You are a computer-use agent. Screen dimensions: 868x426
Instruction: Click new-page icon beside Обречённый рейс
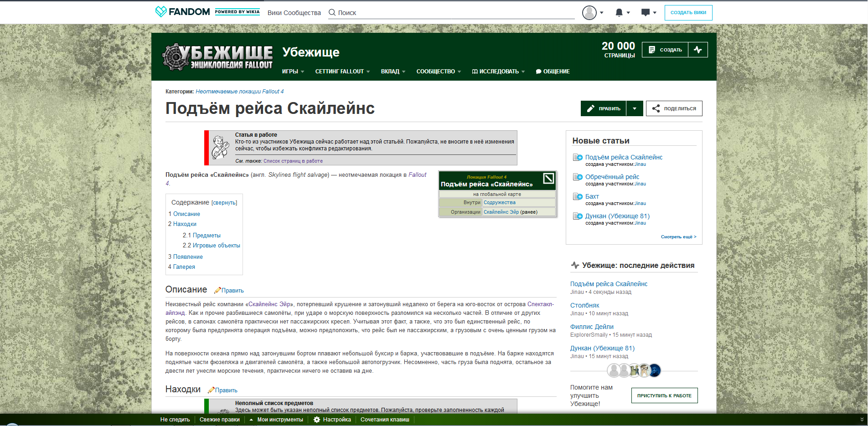[x=578, y=177]
